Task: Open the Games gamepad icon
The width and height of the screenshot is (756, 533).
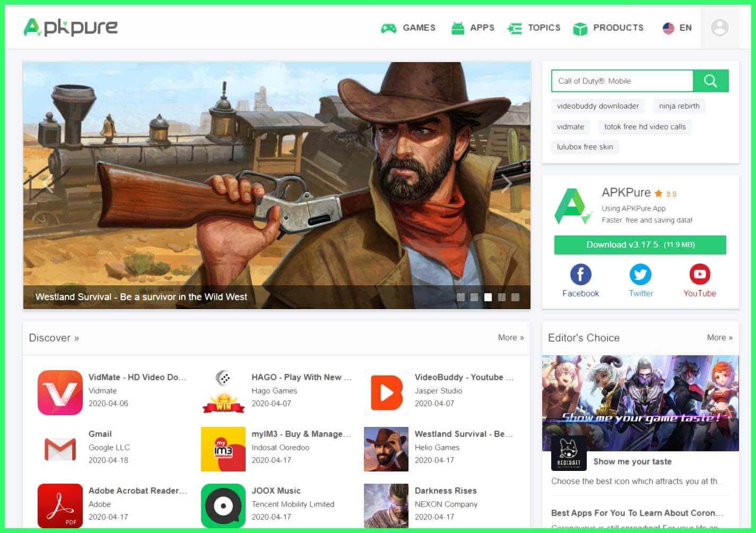Action: point(389,28)
